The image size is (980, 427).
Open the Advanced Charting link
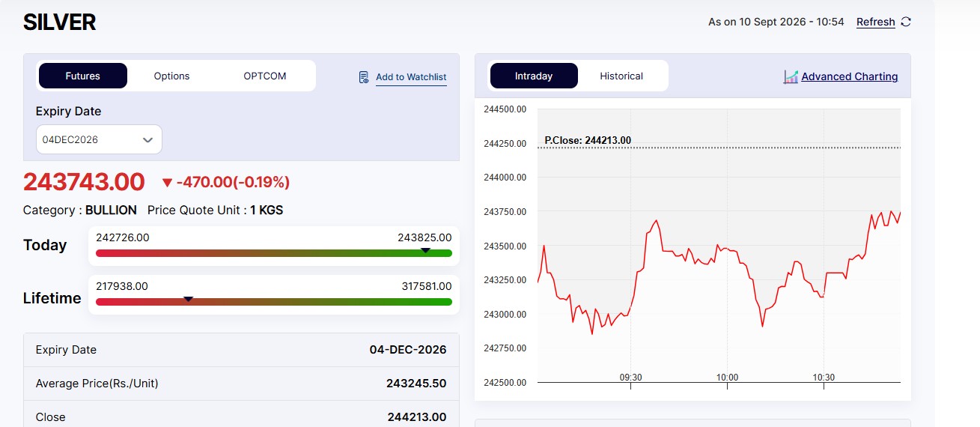click(850, 76)
